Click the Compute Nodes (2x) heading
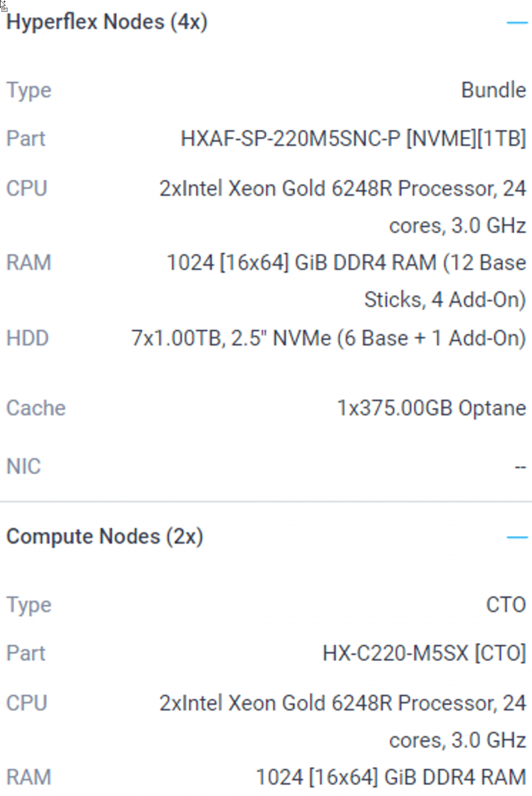 coord(105,536)
